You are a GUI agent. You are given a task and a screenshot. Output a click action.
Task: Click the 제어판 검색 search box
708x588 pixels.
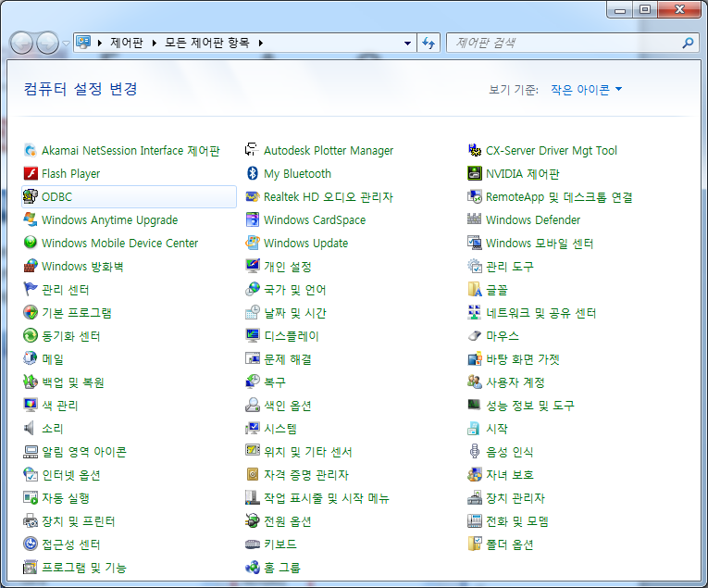coord(572,43)
